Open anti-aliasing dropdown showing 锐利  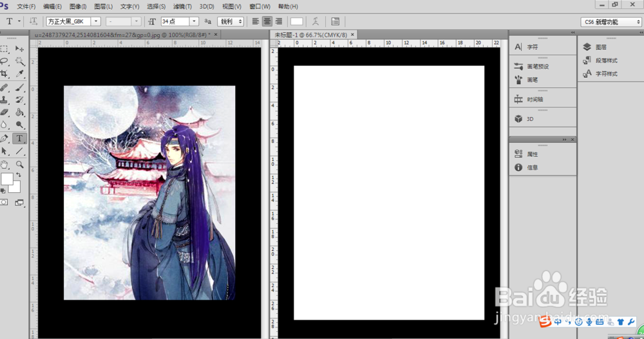click(231, 21)
